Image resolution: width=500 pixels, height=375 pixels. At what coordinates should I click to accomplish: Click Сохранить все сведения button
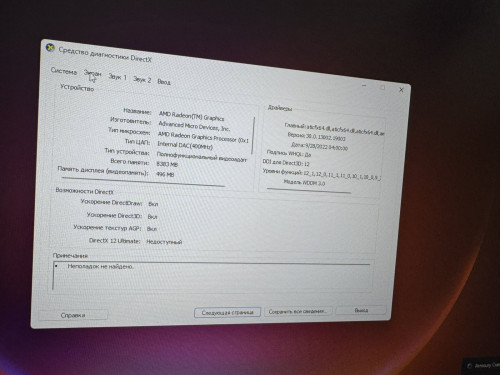click(x=298, y=311)
